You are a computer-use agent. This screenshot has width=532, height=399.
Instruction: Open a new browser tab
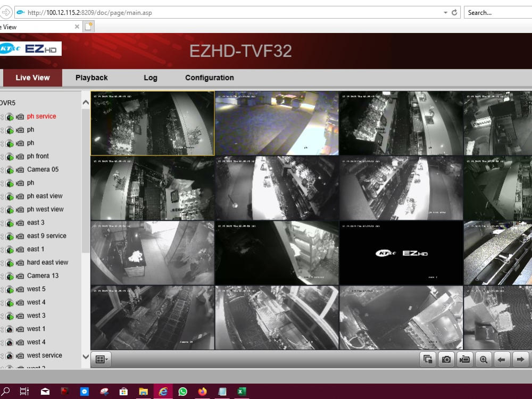coord(88,27)
